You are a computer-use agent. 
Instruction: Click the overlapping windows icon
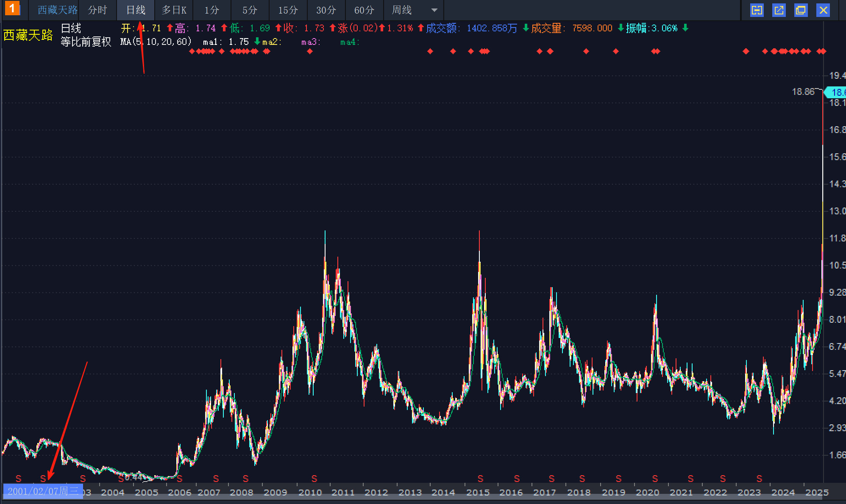tap(801, 10)
